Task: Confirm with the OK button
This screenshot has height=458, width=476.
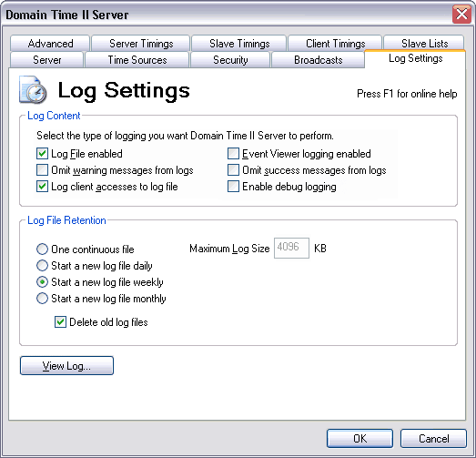Action: (x=360, y=439)
